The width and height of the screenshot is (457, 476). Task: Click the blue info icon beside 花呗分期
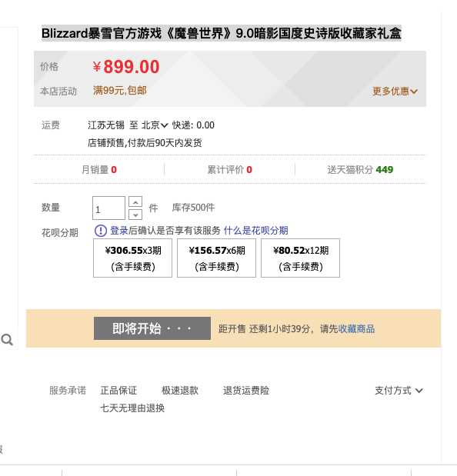(x=101, y=231)
